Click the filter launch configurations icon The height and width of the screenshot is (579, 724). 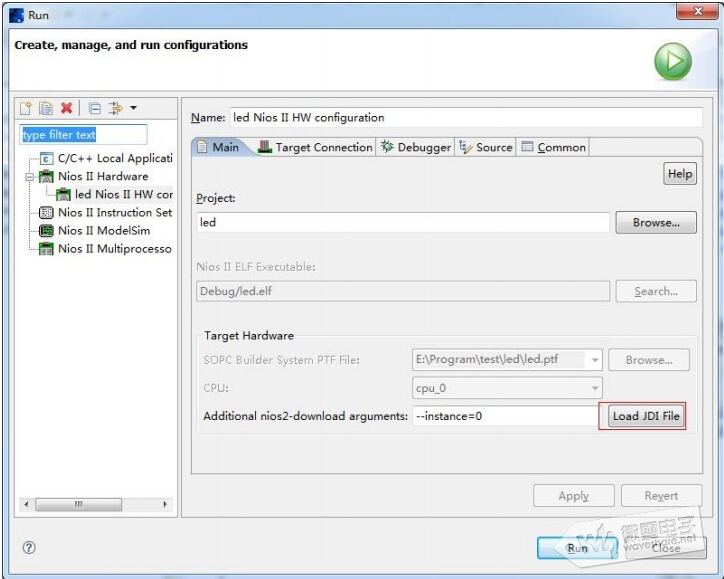tap(115, 108)
